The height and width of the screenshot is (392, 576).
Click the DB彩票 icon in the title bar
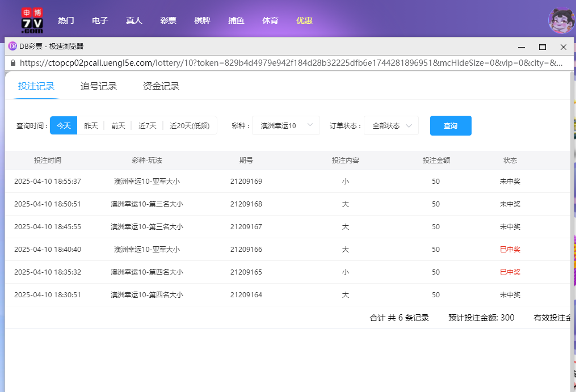pyautogui.click(x=12, y=47)
